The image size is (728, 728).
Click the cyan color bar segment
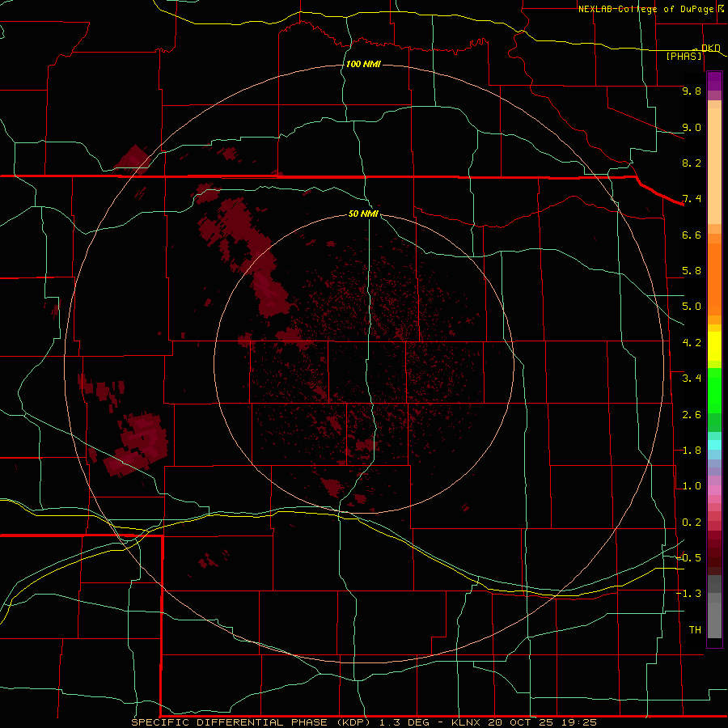pyautogui.click(x=714, y=444)
